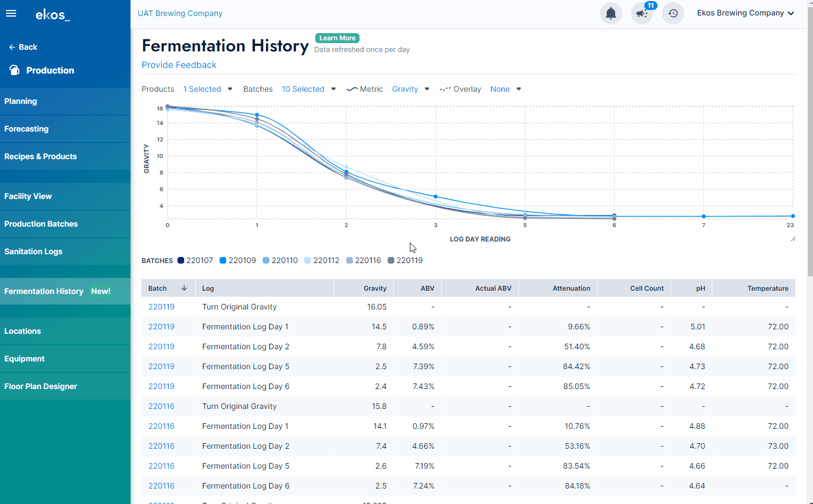This screenshot has height=504, width=813.
Task: Open announcements with the megaphone icon
Action: click(642, 14)
